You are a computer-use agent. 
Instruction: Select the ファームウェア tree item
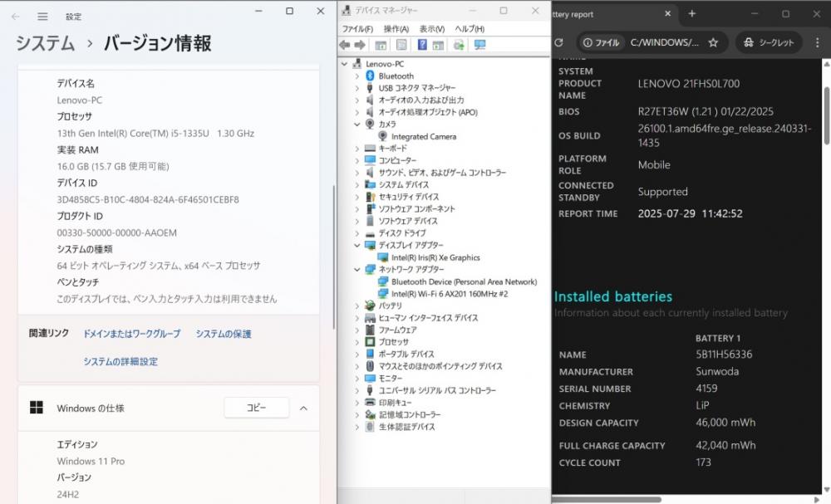[x=397, y=330]
